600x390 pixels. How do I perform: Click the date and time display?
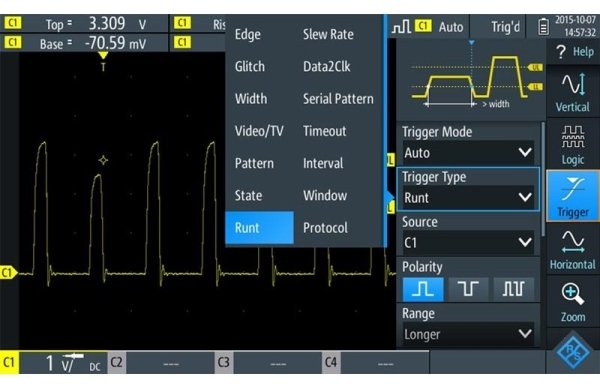click(x=575, y=26)
